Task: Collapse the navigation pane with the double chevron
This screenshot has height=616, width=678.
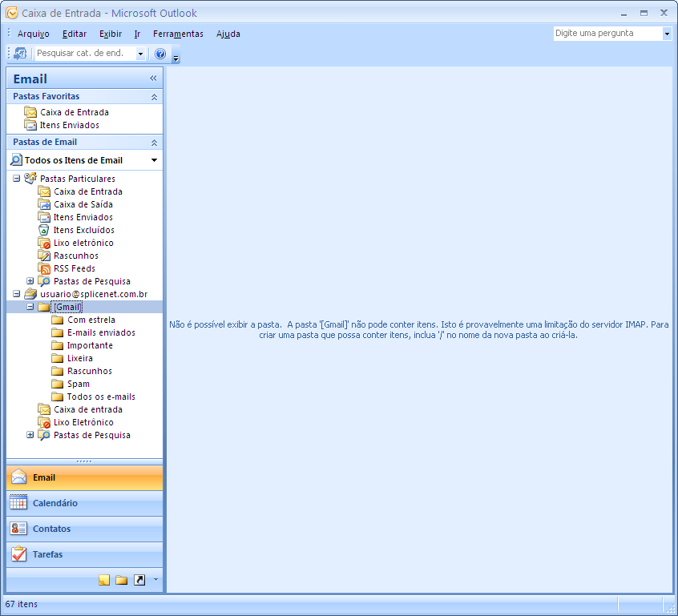Action: 153,79
